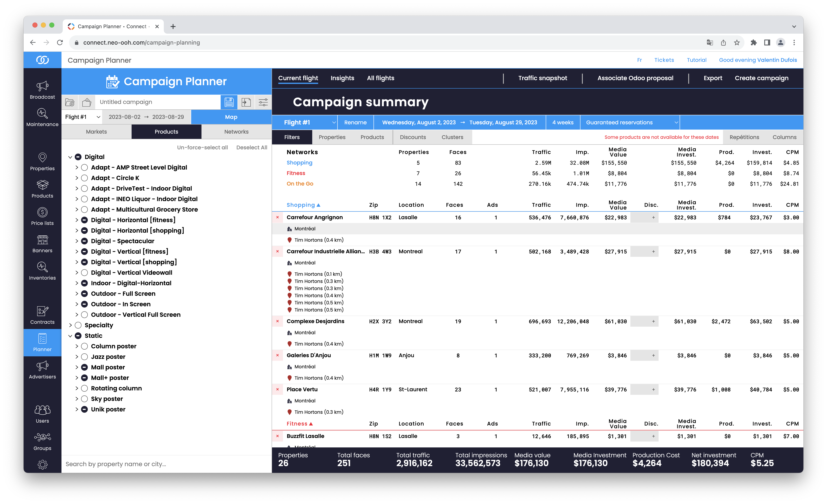This screenshot has width=827, height=504.
Task: Open the Insights tab
Action: [x=342, y=78]
